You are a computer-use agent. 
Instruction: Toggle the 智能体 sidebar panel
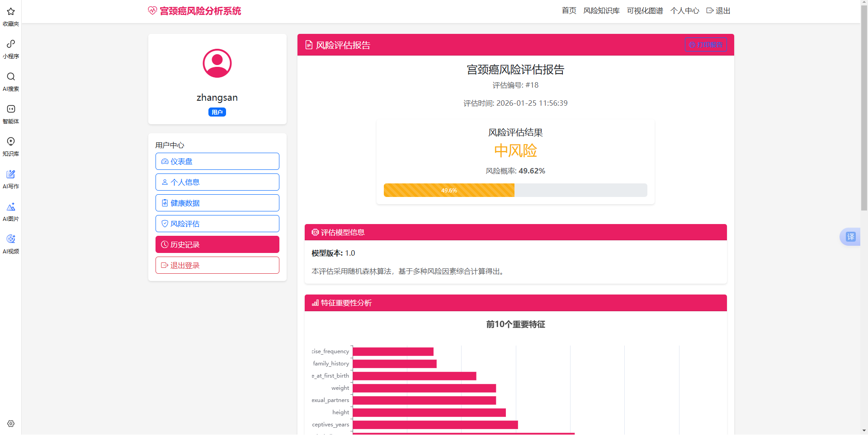[x=10, y=114]
